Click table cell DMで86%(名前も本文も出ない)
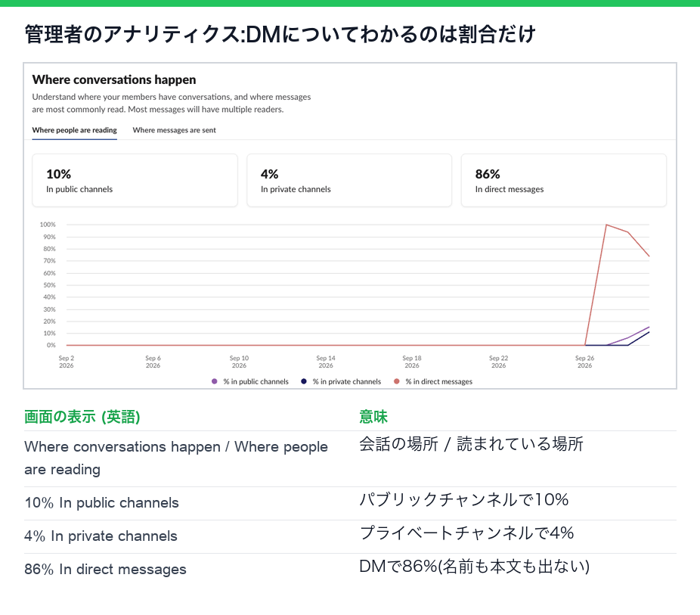 tap(474, 567)
